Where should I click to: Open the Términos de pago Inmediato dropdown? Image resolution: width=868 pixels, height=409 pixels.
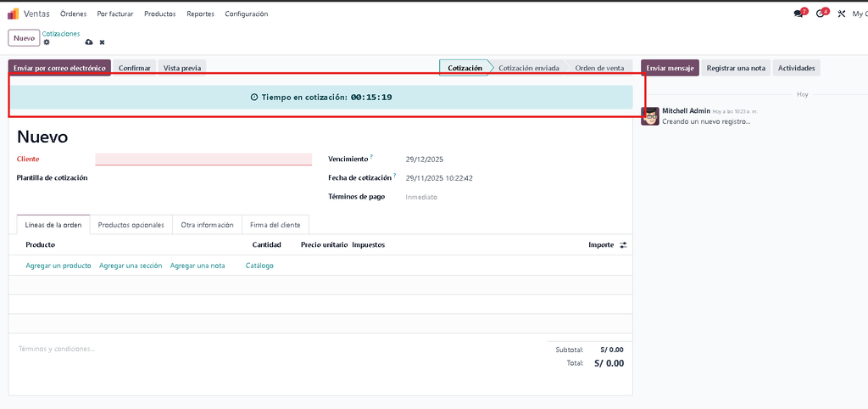(x=421, y=197)
